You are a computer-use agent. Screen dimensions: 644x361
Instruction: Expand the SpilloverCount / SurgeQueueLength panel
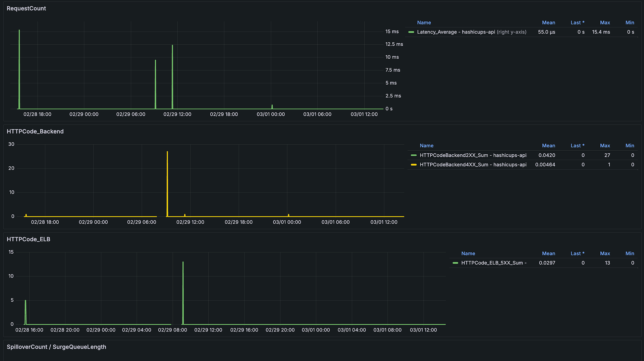[x=56, y=347]
